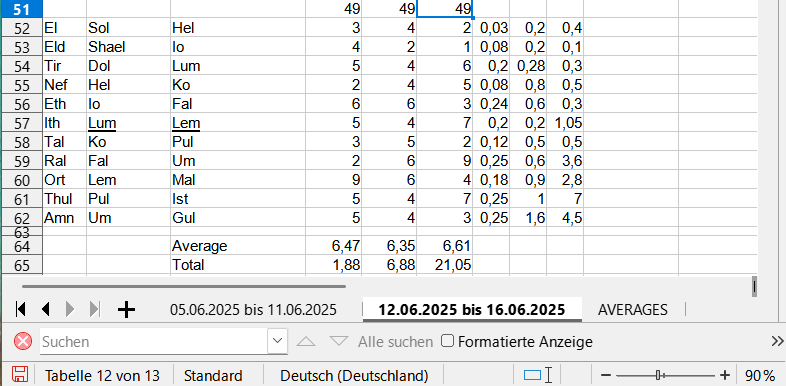Viewport: 786px width, 386px height.
Task: Select the cell with value 21,05
Action: [444, 265]
